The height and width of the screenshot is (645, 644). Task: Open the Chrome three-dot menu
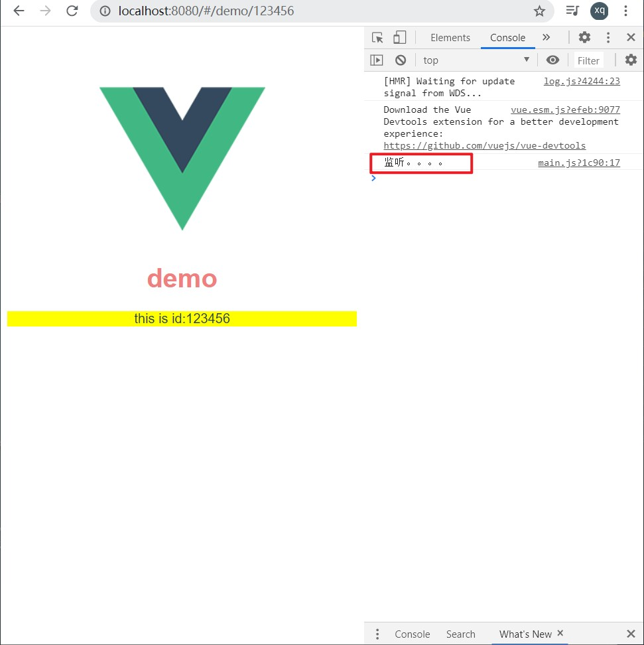click(x=625, y=11)
